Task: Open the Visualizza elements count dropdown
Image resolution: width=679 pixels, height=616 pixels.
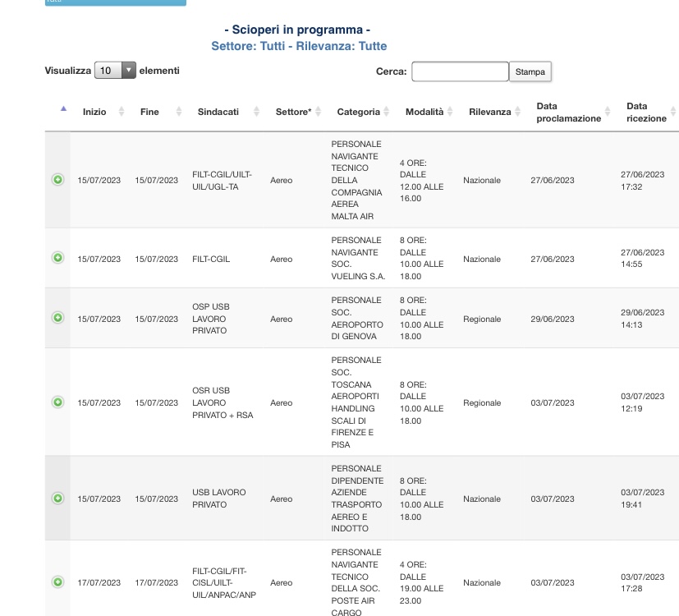Action: 115,71
